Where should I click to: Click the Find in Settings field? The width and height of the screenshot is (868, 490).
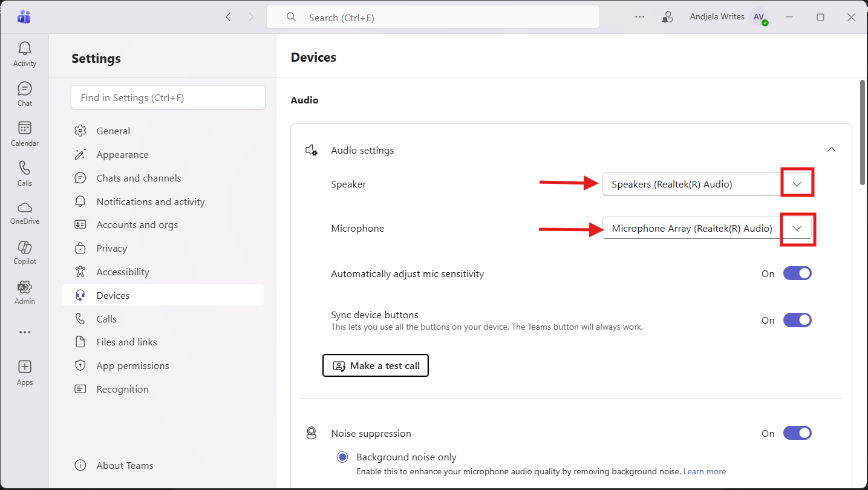(168, 97)
